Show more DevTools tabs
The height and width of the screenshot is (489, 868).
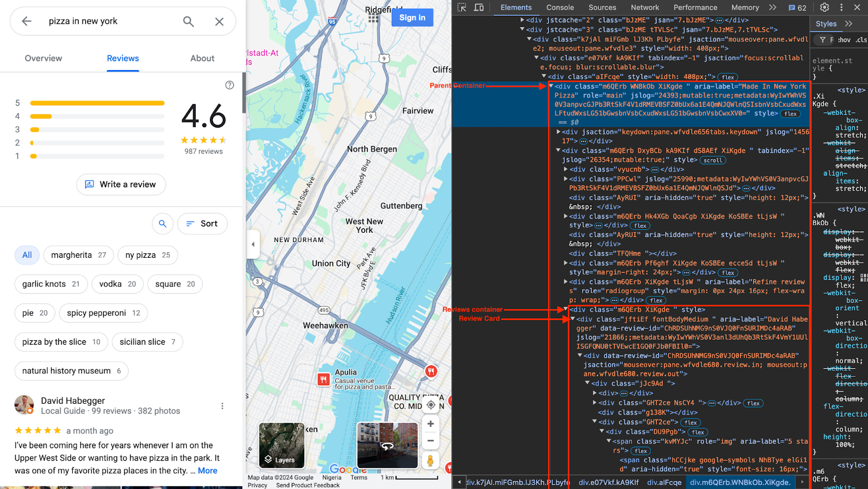[773, 8]
